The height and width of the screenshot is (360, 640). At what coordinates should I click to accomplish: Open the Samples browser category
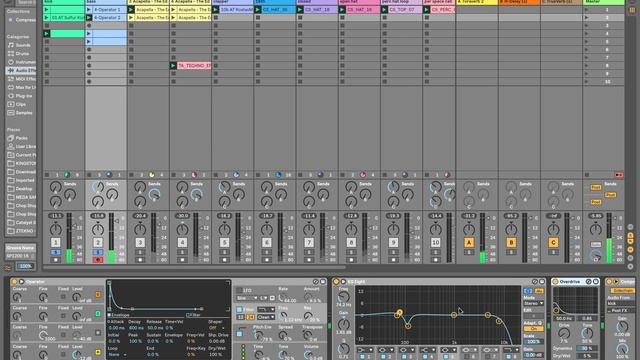[20, 113]
